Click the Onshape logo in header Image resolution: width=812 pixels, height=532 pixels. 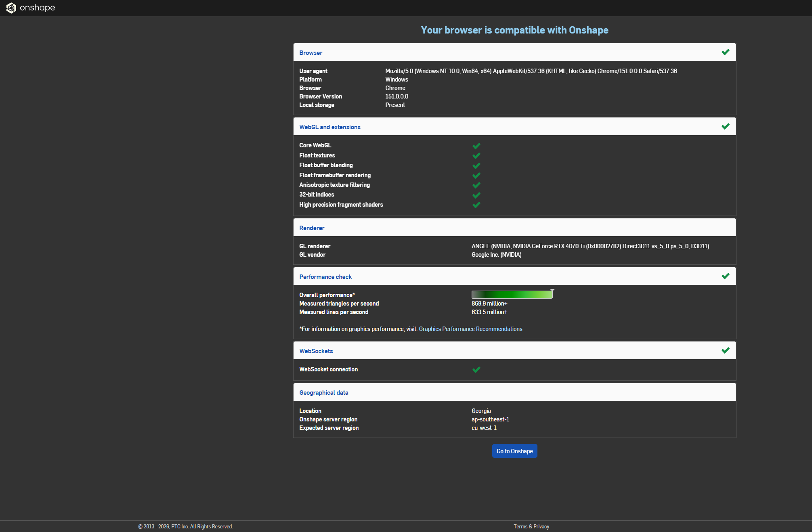click(x=31, y=8)
